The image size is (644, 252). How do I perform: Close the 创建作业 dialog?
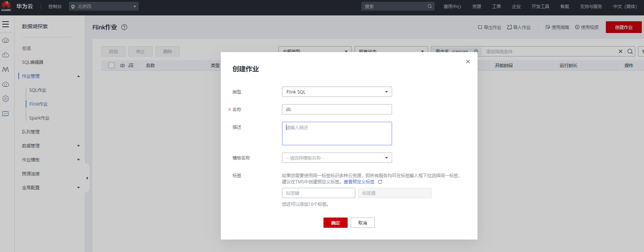468,62
